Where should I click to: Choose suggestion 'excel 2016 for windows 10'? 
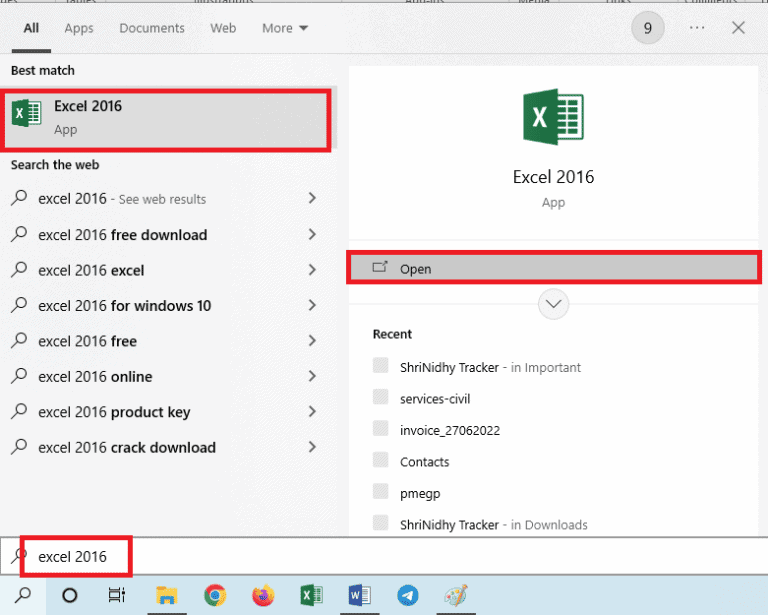[124, 306]
